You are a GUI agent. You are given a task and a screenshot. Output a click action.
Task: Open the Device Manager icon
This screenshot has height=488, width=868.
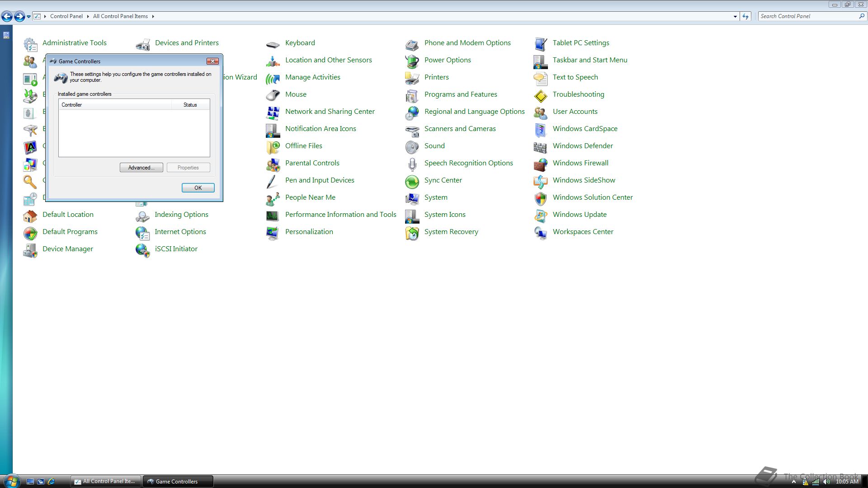coord(30,250)
